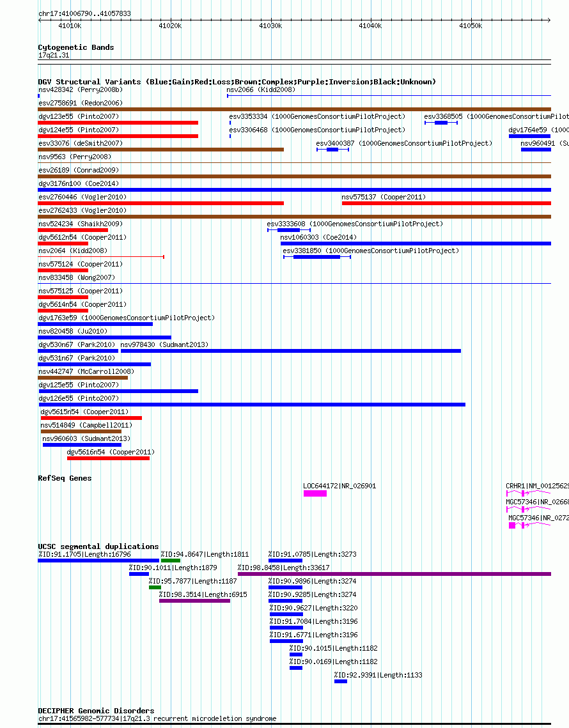569x728 pixels.
Task: Click the purple %ID:98.3514 duplication bar
Action: tap(194, 601)
